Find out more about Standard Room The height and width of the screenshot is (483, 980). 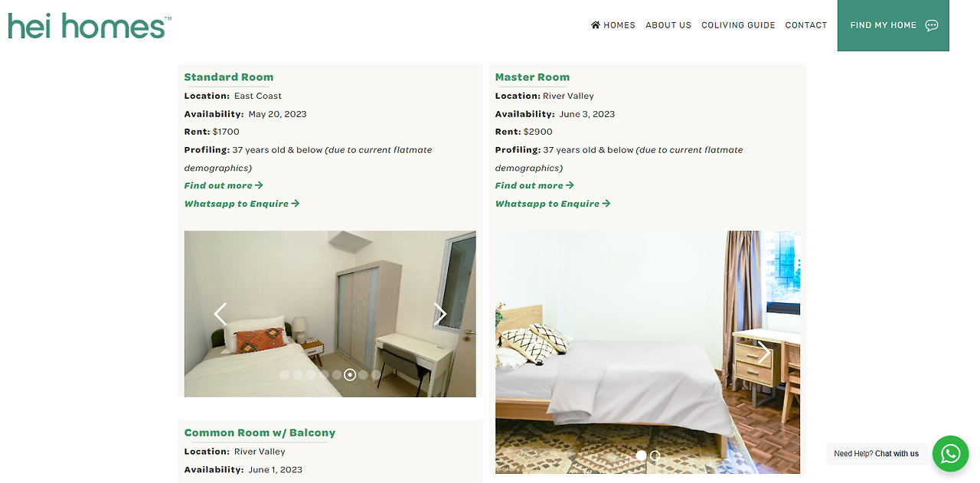tap(224, 186)
